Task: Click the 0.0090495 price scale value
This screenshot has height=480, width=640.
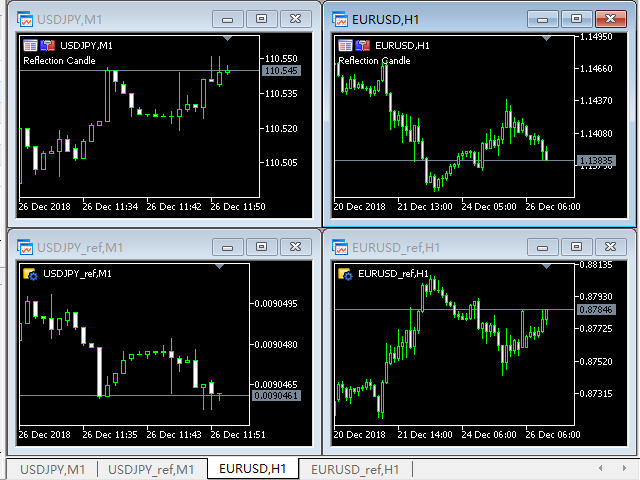Action: point(276,304)
